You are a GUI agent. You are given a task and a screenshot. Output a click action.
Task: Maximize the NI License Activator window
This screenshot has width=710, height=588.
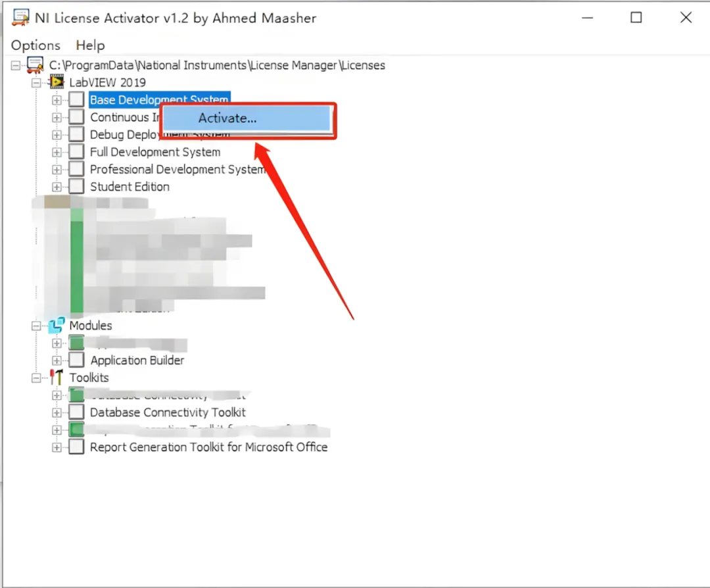636,18
